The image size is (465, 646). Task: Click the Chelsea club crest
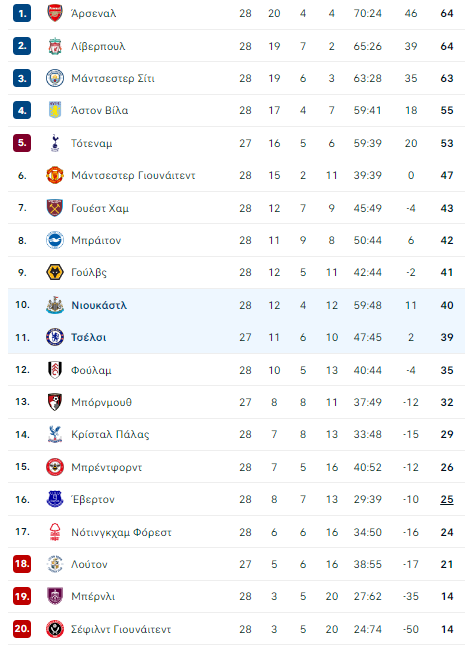(x=55, y=337)
